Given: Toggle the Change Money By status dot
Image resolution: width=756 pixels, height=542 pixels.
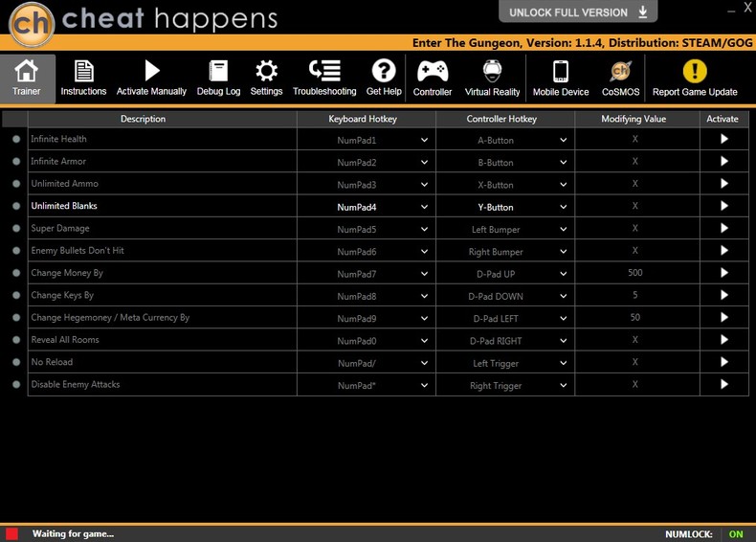Looking at the screenshot, I should [x=16, y=273].
